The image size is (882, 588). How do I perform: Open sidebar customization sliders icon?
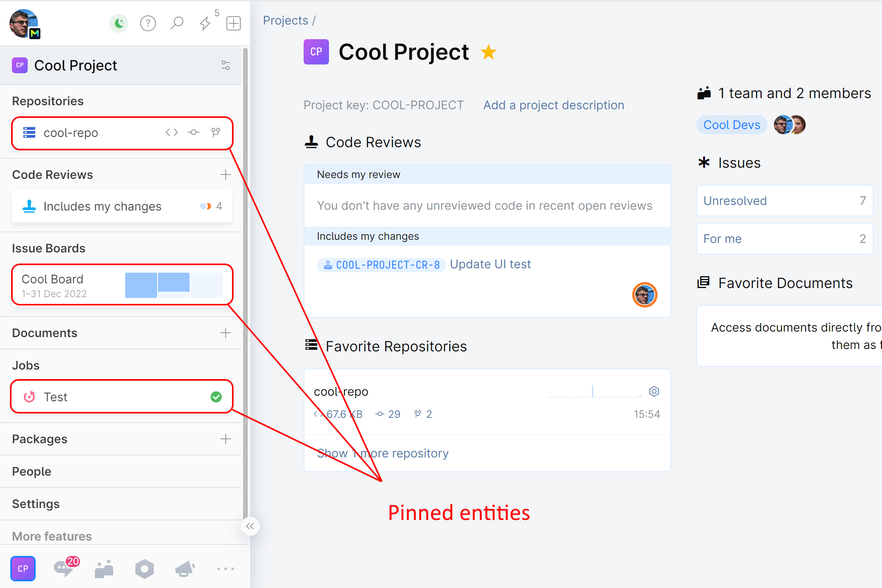pos(226,65)
